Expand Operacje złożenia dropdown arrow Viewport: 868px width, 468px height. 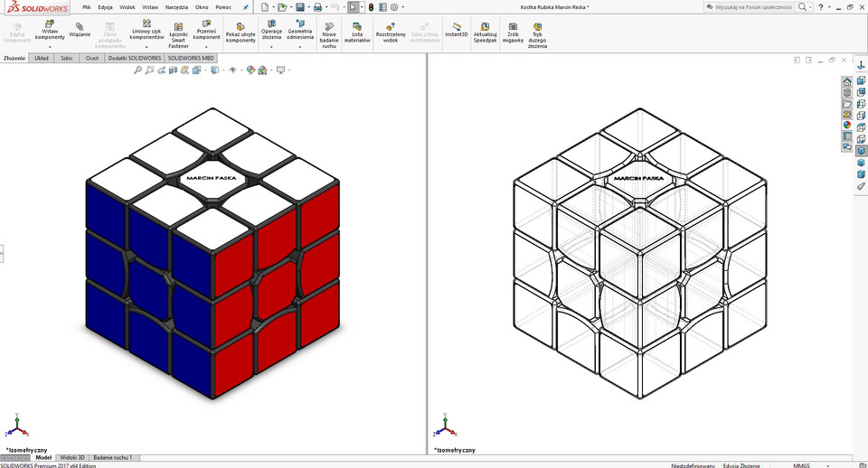(x=271, y=47)
